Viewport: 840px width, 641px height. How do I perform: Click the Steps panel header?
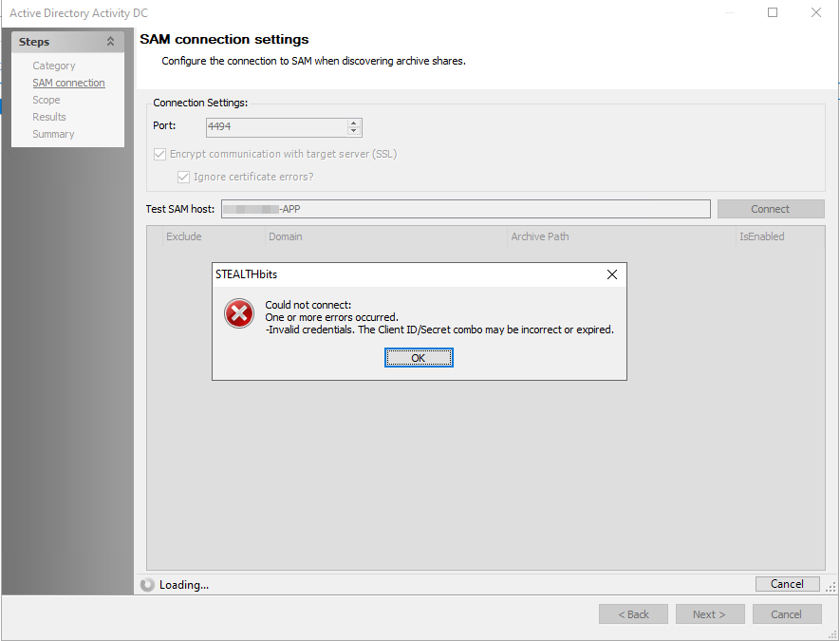coord(67,42)
